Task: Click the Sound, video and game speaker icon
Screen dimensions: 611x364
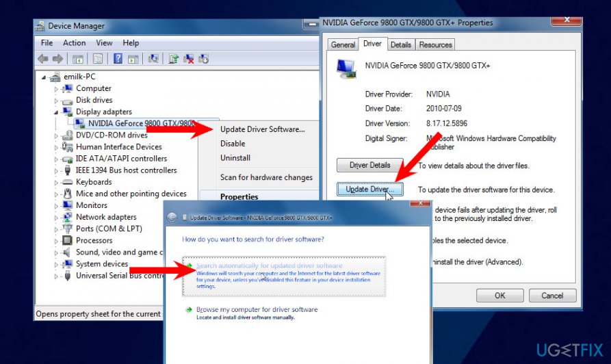Action: click(68, 252)
